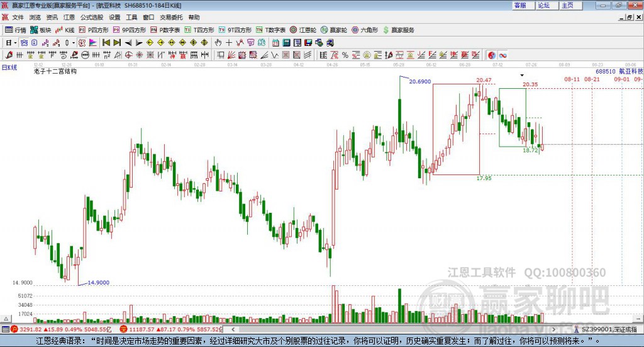Open the 板块 sector view
This screenshot has height=347, width=644.
(x=40, y=30)
